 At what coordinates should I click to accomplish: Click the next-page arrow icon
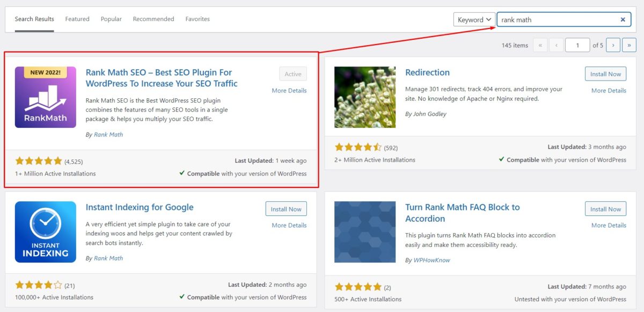pos(613,45)
